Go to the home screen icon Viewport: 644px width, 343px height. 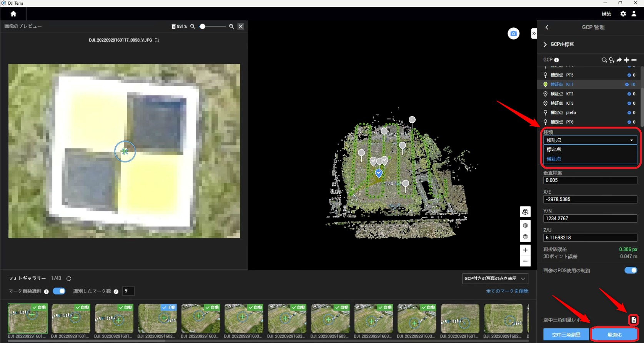[13, 14]
